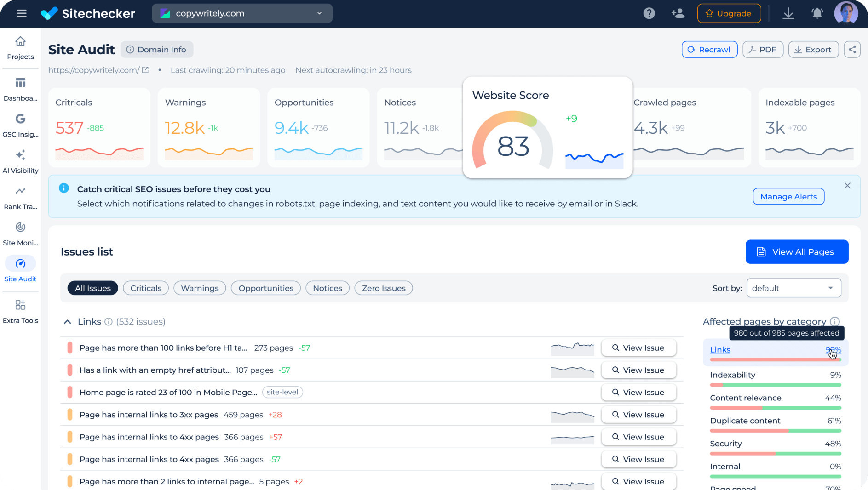868x490 pixels.
Task: View issue for more than 100 links before H1
Action: coord(638,348)
